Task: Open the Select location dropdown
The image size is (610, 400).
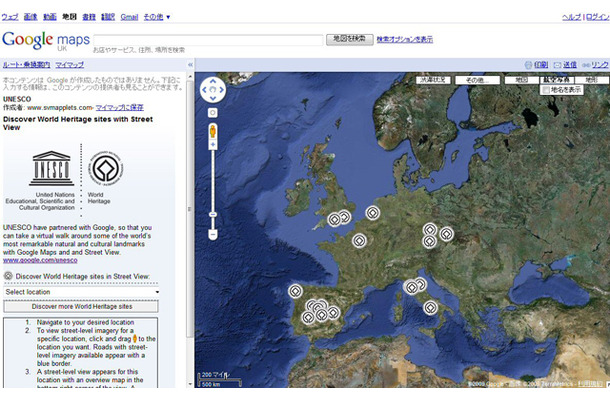Action: [81, 292]
